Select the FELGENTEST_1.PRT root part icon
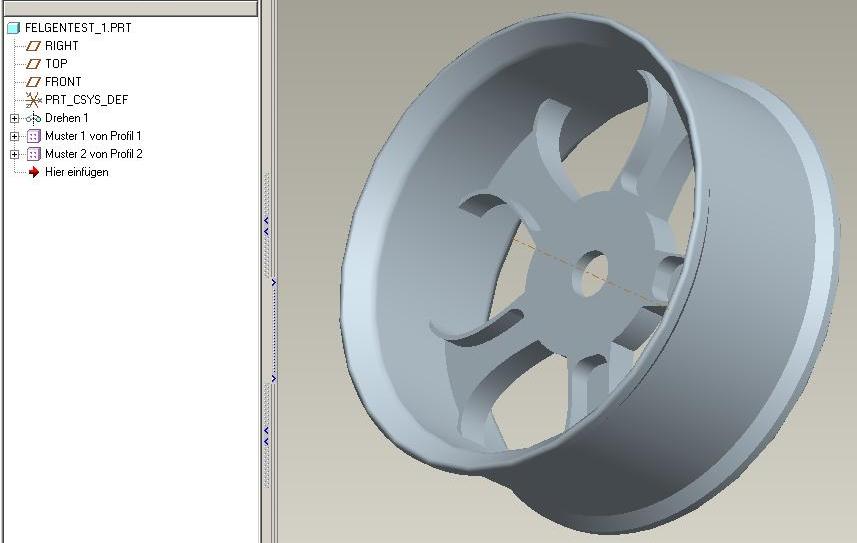Image resolution: width=857 pixels, height=543 pixels. [x=14, y=28]
